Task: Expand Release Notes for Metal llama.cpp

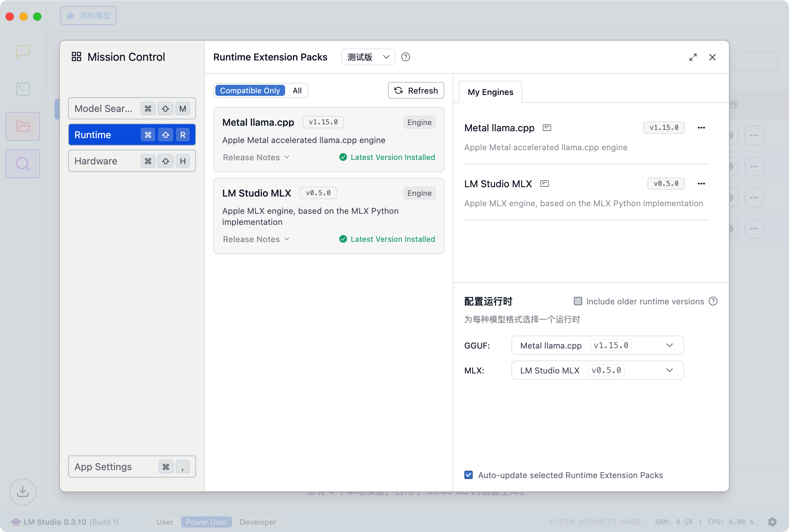Action: pos(256,157)
